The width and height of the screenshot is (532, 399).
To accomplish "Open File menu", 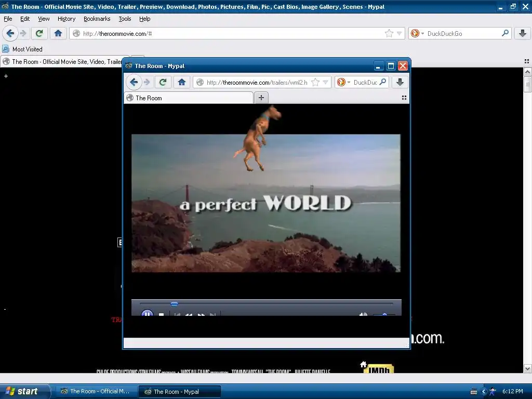I will pos(8,19).
